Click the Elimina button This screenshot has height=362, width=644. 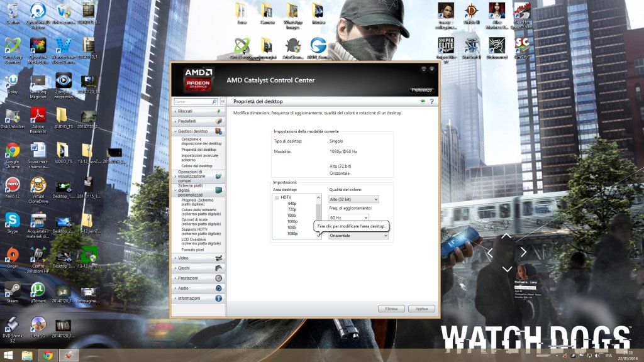click(391, 309)
